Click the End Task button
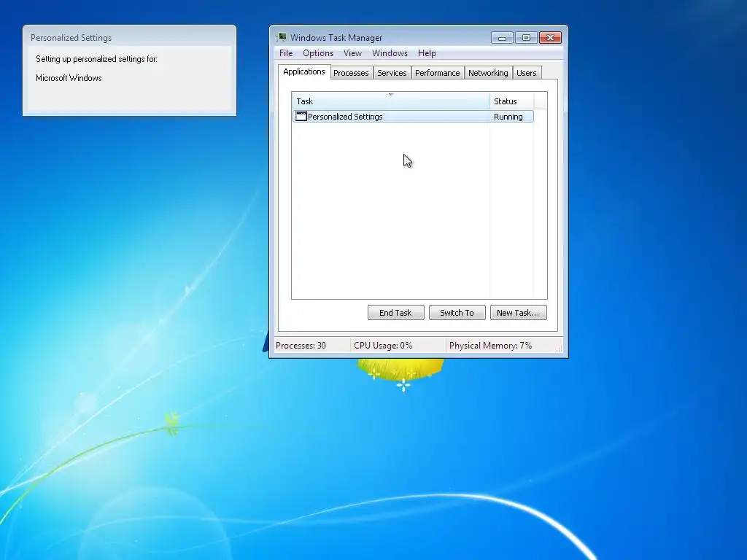The width and height of the screenshot is (747, 560). pyautogui.click(x=395, y=313)
